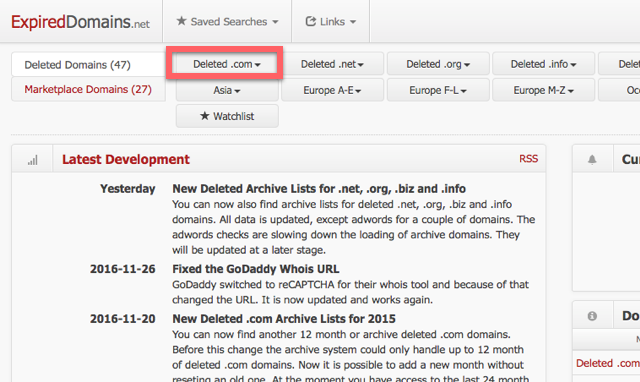Click 'New Deleted .com Archive Lists for 2015' headline
This screenshot has height=382, width=640.
point(284,318)
